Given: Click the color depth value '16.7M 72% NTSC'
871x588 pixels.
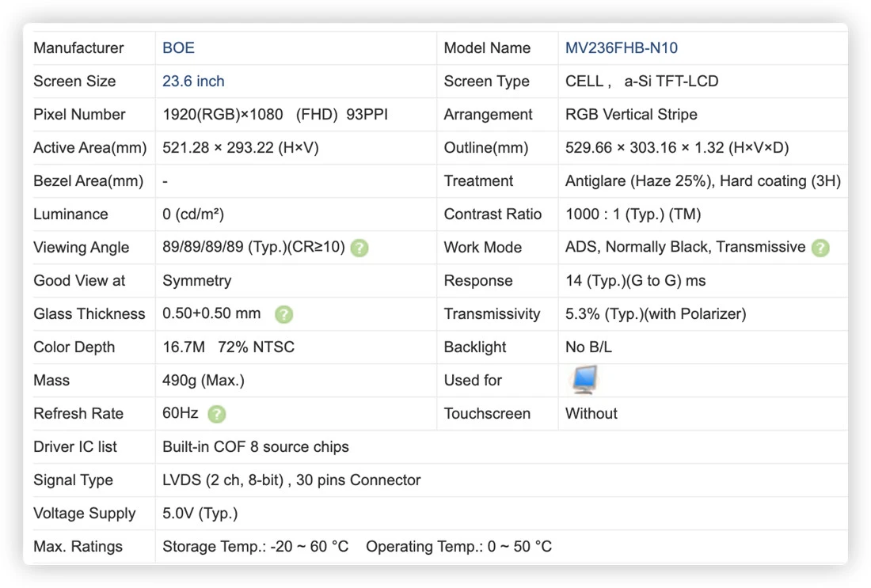Looking at the screenshot, I should (228, 347).
